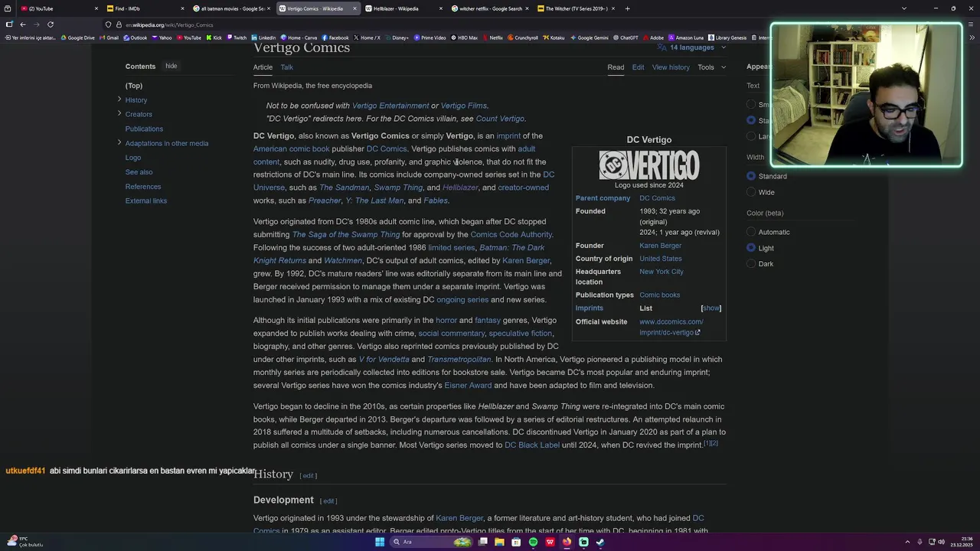Hide the Contents sidebar
The width and height of the screenshot is (980, 551).
(x=171, y=66)
